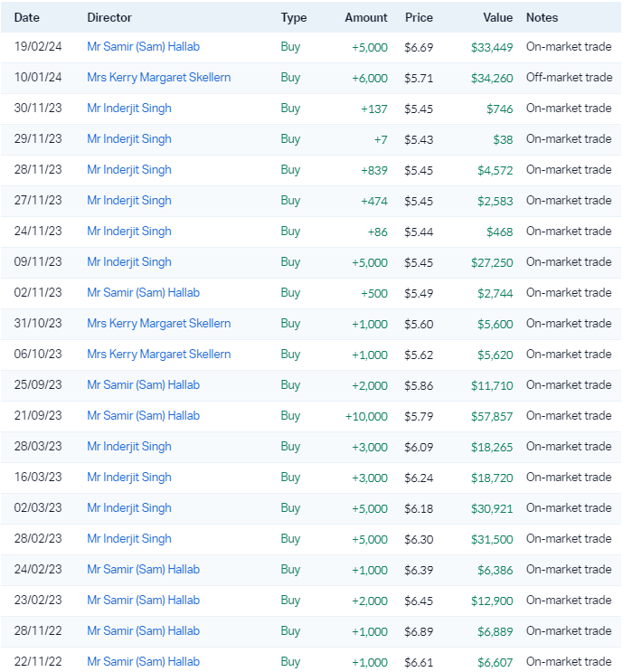Select Mr Samir Hallab on 22/11/22 row
The image size is (632, 672).
pos(143,662)
